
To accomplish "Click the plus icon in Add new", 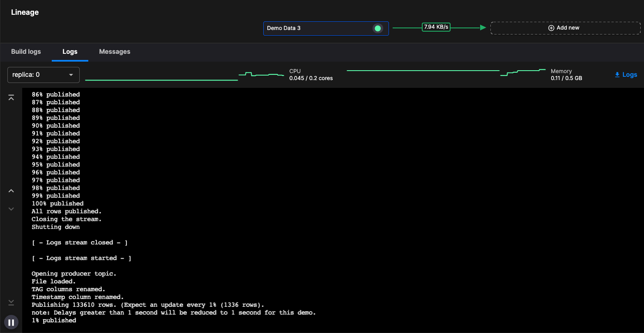I will [x=551, y=28].
